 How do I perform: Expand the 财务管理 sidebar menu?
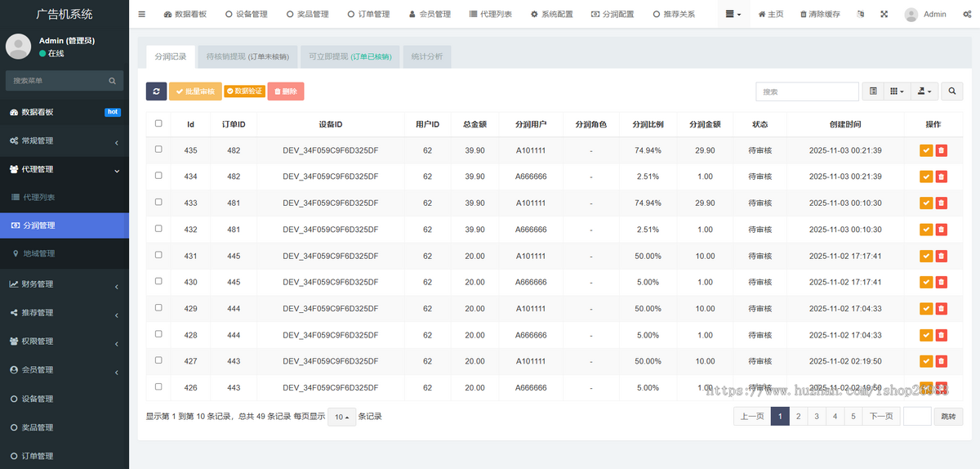tap(65, 284)
